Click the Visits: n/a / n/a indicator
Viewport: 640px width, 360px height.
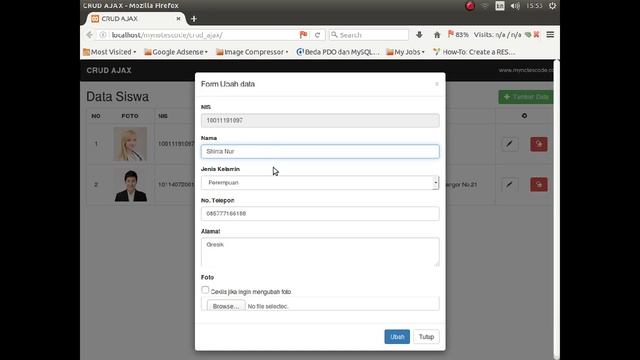[x=497, y=35]
